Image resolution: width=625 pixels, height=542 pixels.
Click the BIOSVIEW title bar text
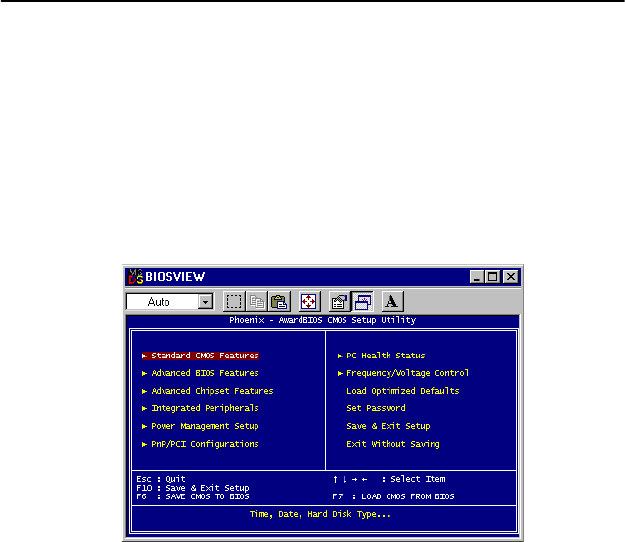[175, 277]
